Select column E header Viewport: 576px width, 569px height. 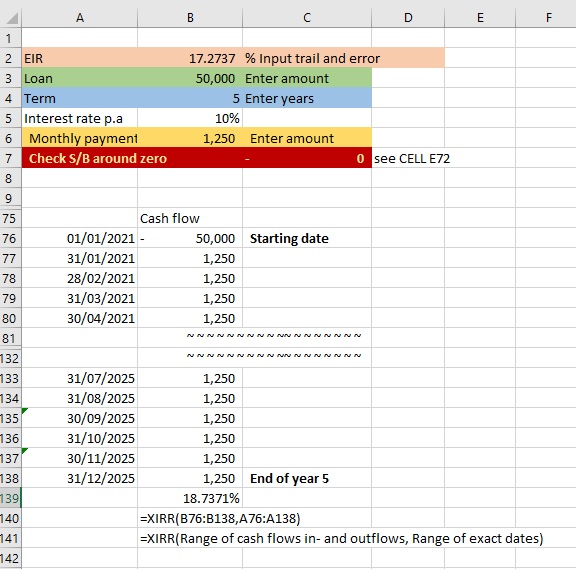(x=480, y=18)
